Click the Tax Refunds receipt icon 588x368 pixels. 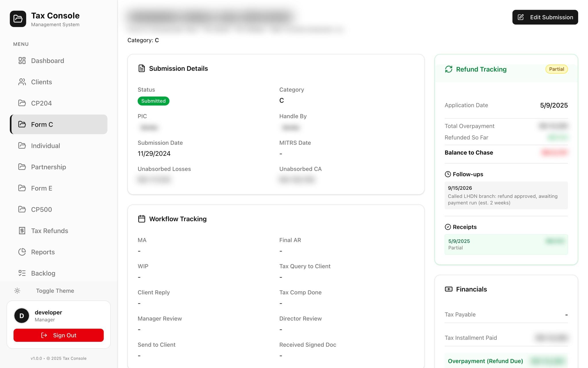click(22, 231)
